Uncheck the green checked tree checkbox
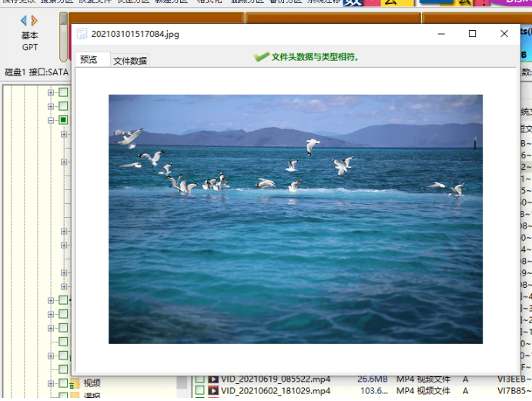The width and height of the screenshot is (532, 401). [x=63, y=120]
